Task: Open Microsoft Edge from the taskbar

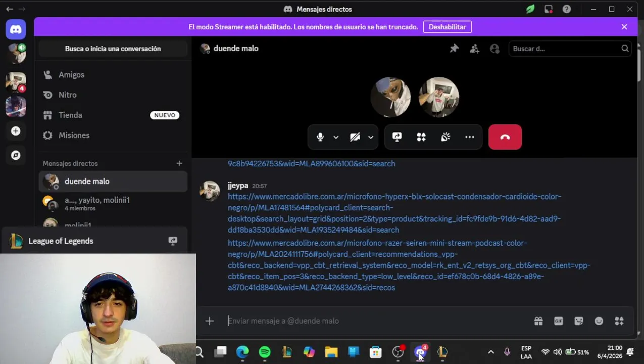Action: (x=242, y=352)
